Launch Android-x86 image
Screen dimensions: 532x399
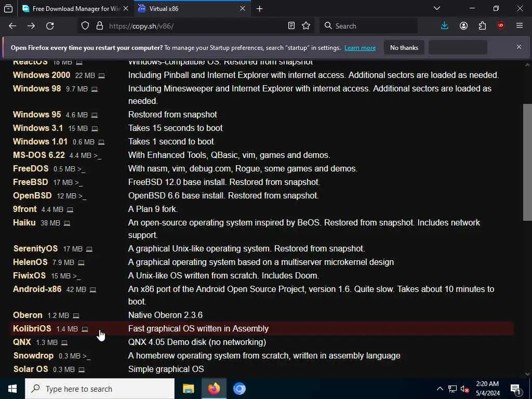click(37, 289)
